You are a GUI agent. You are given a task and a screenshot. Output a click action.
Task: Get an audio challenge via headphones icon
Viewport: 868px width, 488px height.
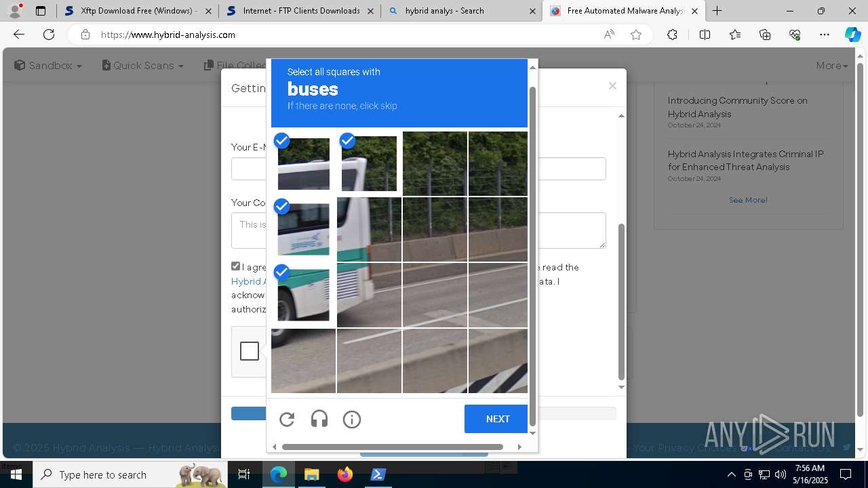[319, 420]
